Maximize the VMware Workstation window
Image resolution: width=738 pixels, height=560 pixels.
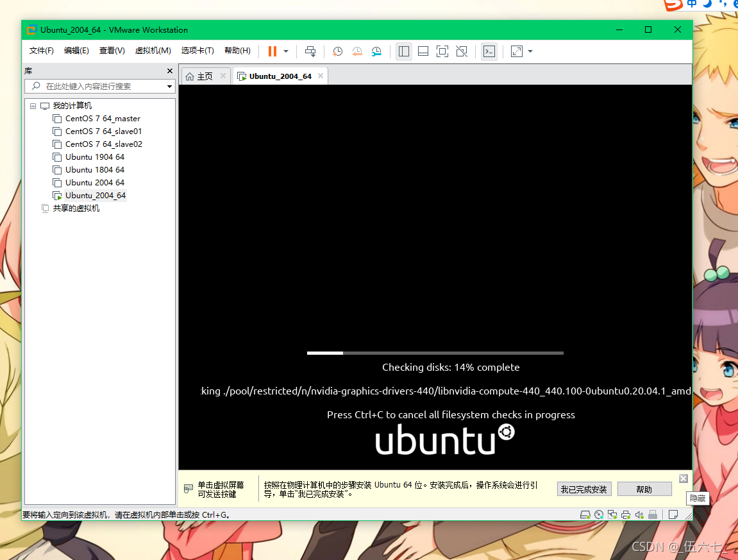tap(648, 30)
